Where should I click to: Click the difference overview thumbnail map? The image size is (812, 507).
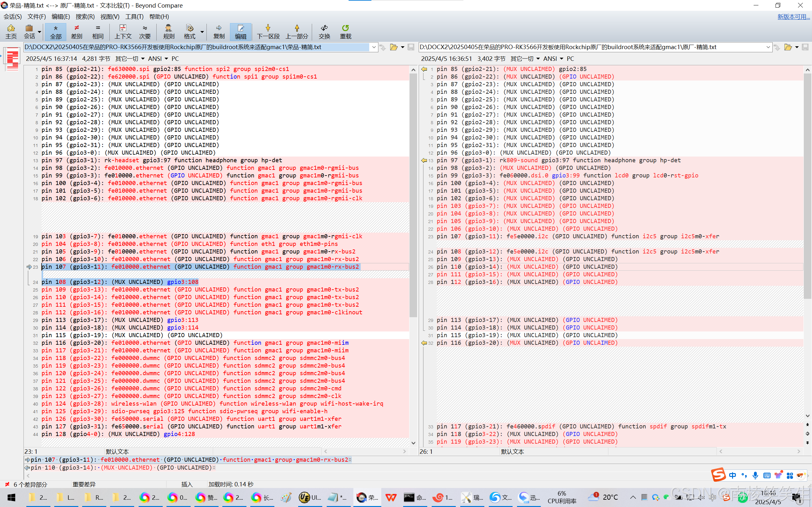12,59
